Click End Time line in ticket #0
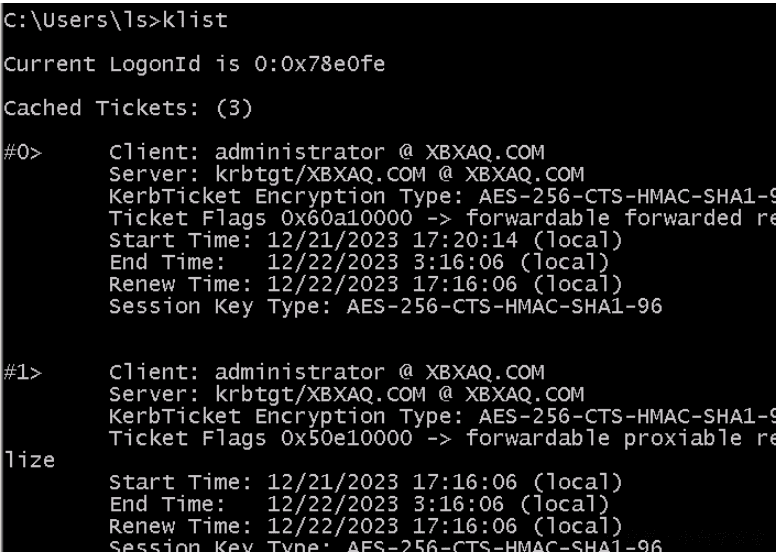778x558 pixels. 359,262
